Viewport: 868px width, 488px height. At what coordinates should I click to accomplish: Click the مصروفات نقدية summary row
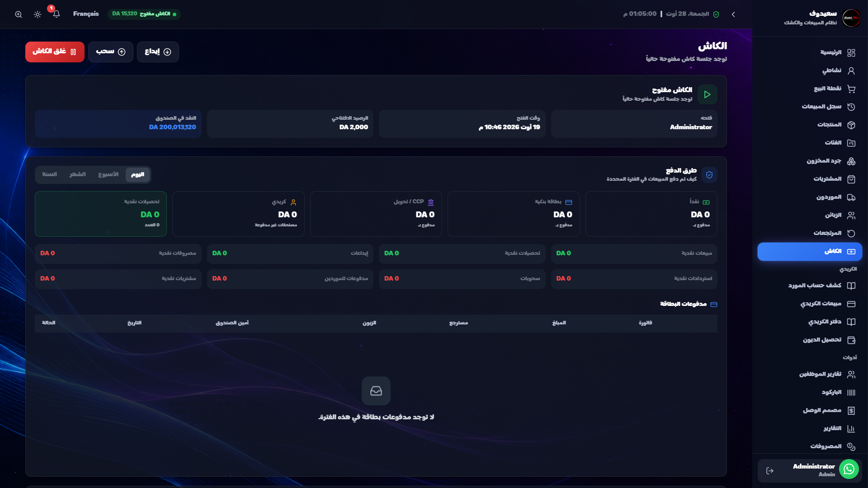click(x=118, y=253)
